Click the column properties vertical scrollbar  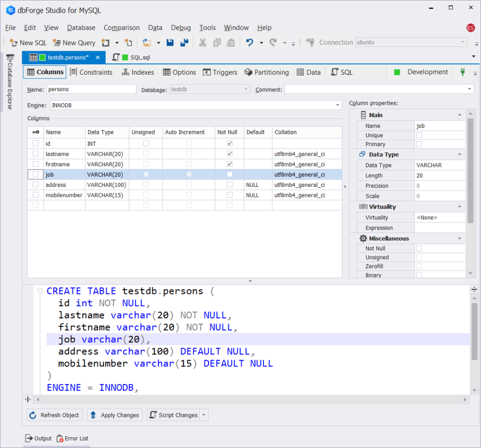pos(470,171)
